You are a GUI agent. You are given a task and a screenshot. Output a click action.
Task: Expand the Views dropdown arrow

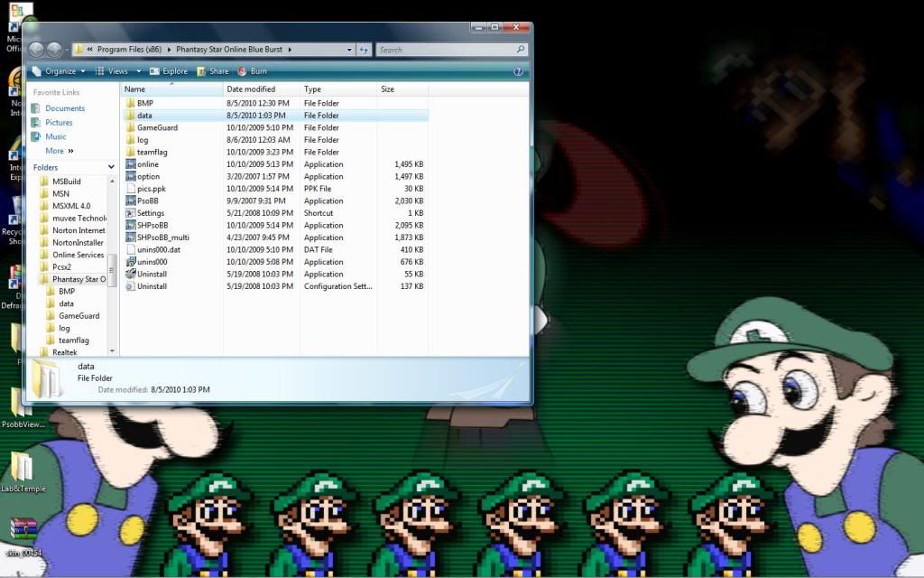[x=139, y=71]
